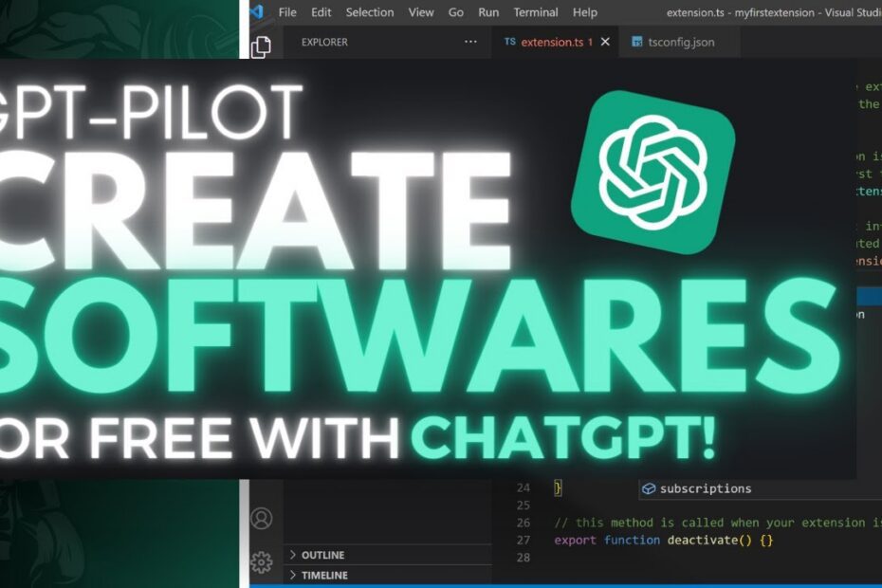882x588 pixels.
Task: Click the TS icon on extension.ts tab
Action: click(509, 42)
